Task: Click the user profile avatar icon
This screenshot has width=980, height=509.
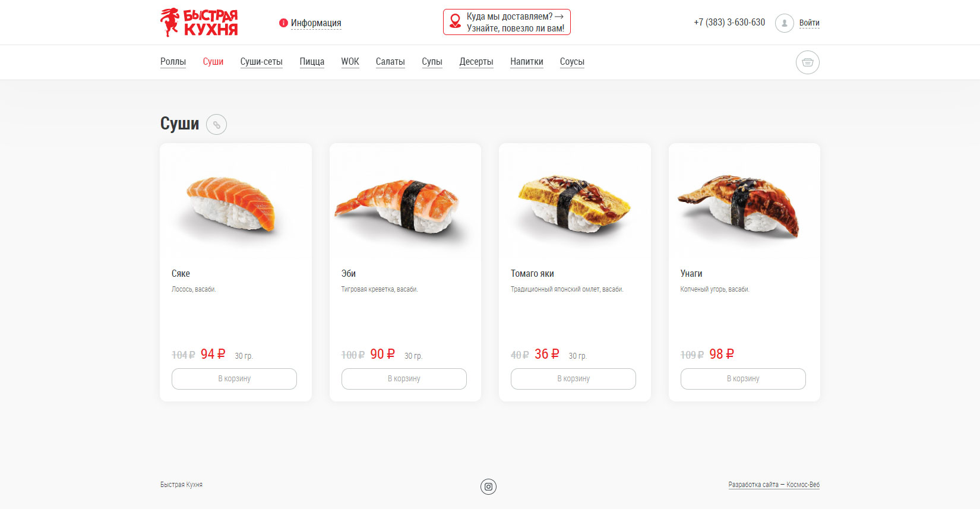Action: tap(784, 23)
